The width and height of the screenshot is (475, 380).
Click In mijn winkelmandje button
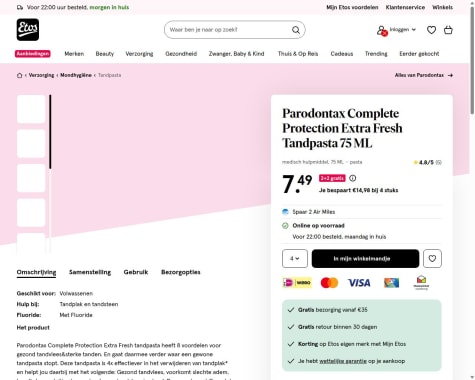click(x=365, y=258)
